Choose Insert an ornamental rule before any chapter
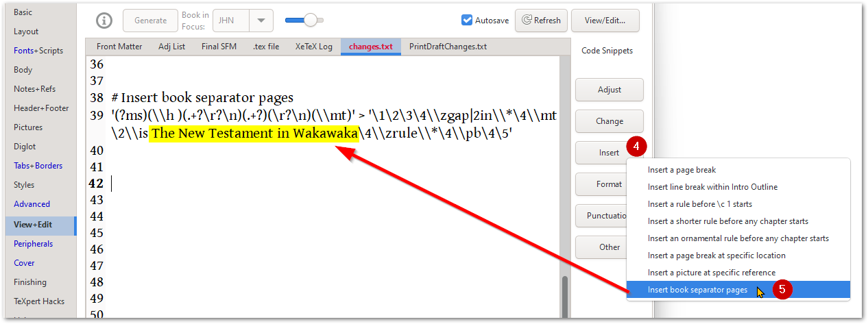Image resolution: width=868 pixels, height=324 pixels. (738, 238)
